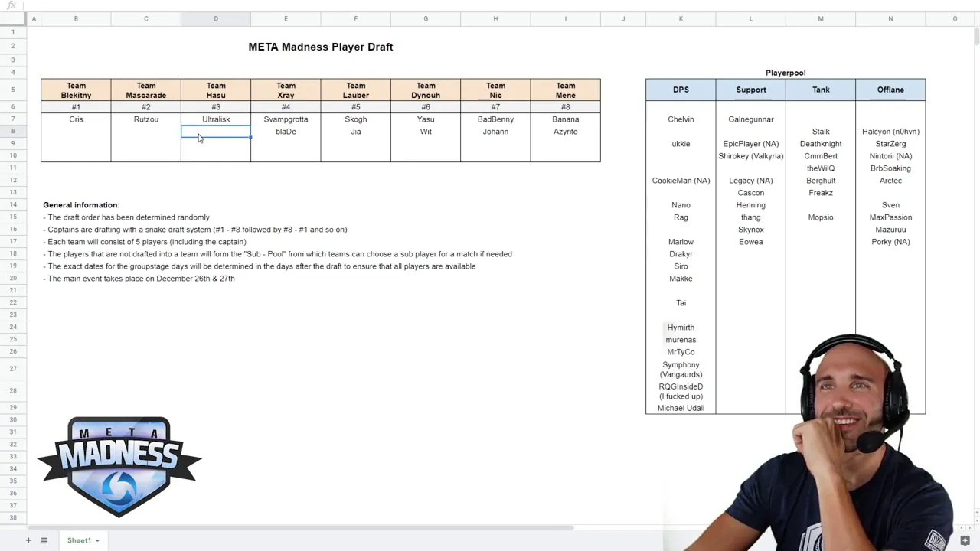Select the Team Mascarade header cell
This screenshot has width=980, height=551.
point(146,90)
